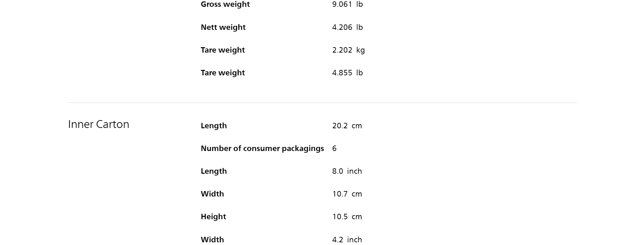Viewport: 644px width, 245px height.
Task: Click the Nett weight label
Action: click(x=223, y=27)
